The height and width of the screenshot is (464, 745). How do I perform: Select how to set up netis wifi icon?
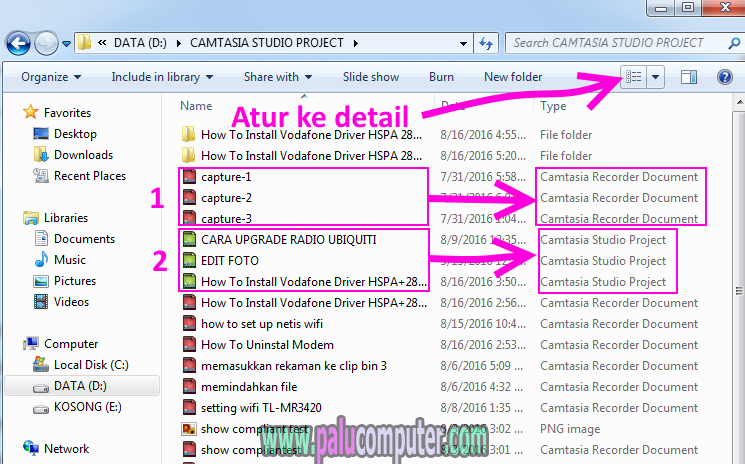(x=189, y=323)
